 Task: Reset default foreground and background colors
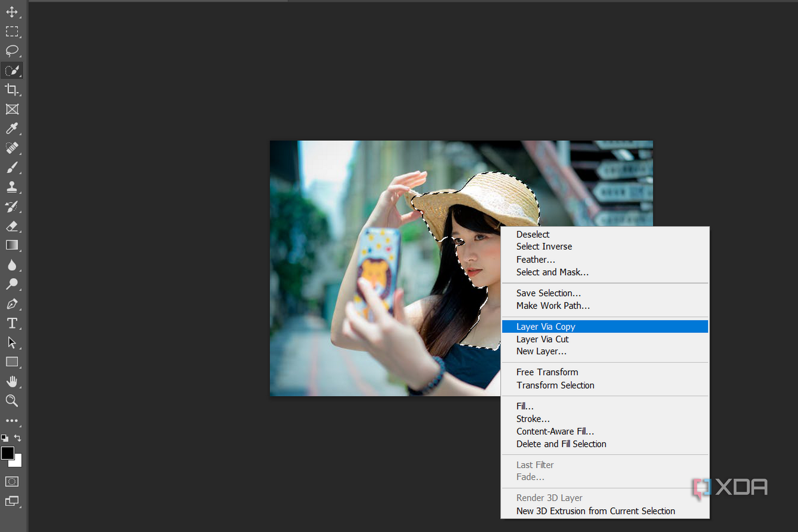(x=5, y=438)
